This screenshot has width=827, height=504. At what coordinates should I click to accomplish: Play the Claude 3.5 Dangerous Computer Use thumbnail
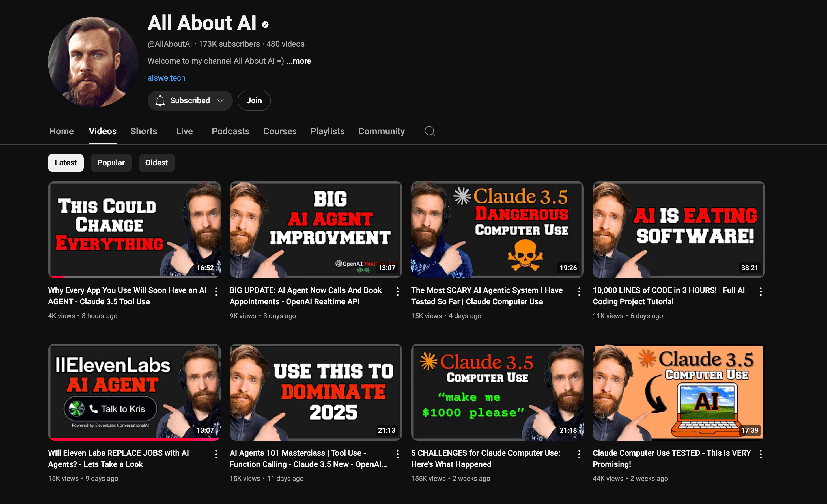click(498, 230)
